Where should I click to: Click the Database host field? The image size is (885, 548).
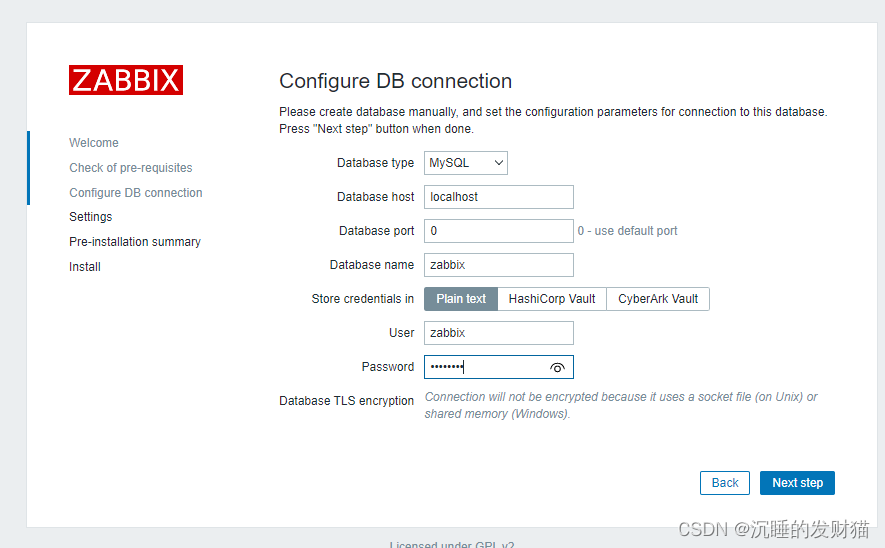tap(499, 197)
